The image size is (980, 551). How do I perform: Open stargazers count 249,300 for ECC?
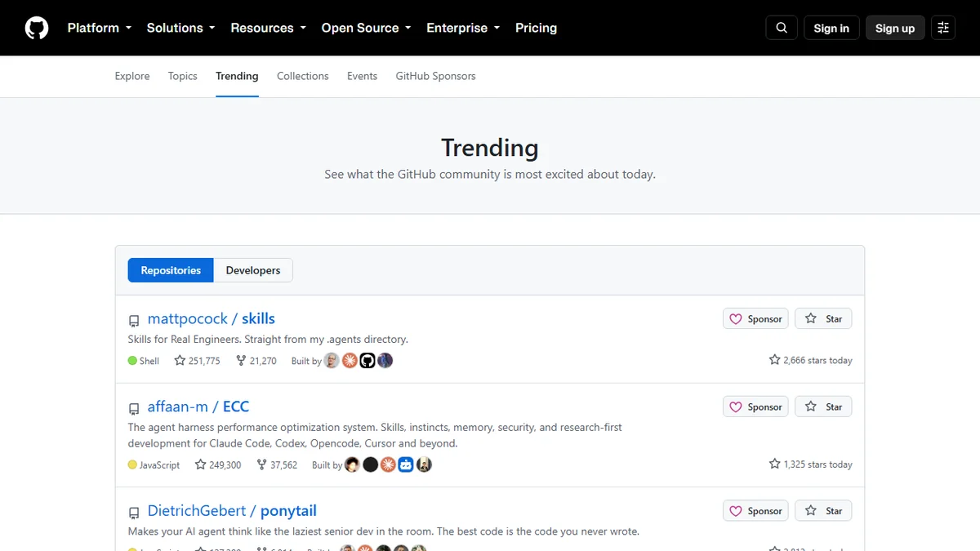coord(218,464)
